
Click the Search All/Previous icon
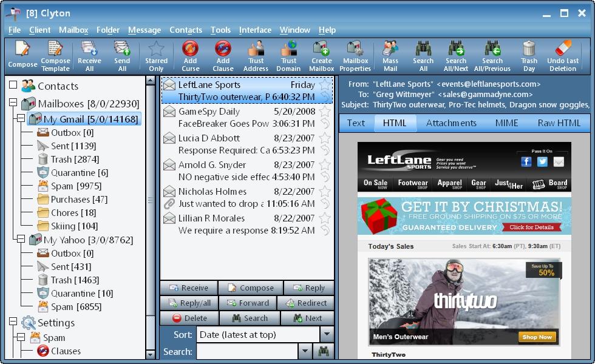click(x=492, y=49)
